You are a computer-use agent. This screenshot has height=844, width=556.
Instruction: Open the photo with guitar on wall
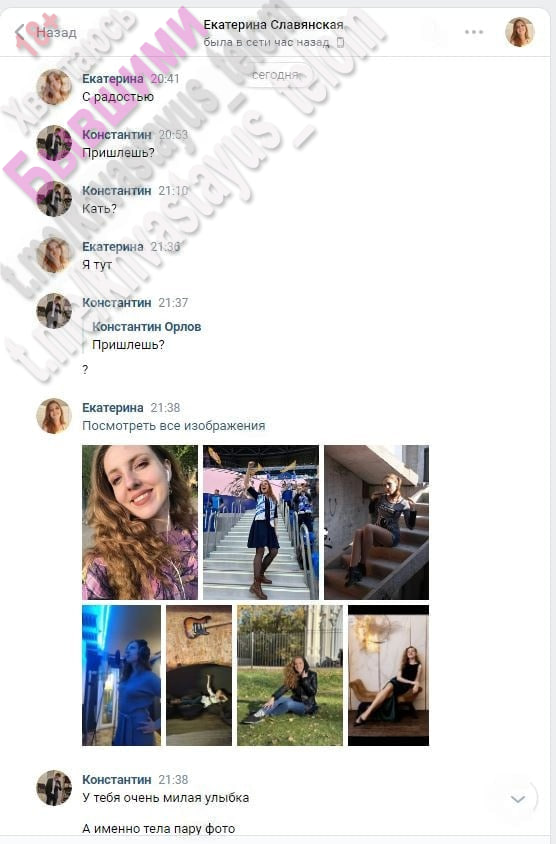[199, 675]
